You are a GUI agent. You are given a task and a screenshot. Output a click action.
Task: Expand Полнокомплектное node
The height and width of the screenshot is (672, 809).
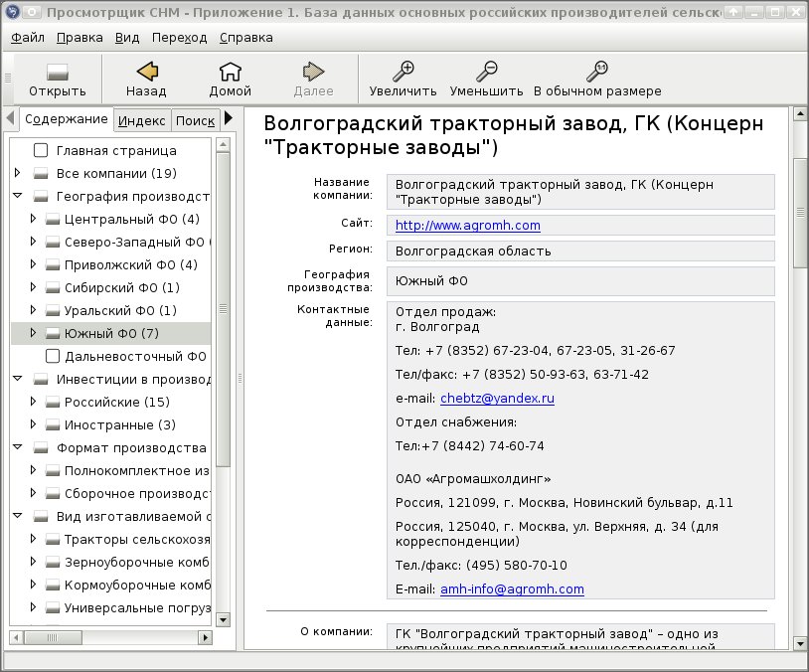[x=33, y=469]
